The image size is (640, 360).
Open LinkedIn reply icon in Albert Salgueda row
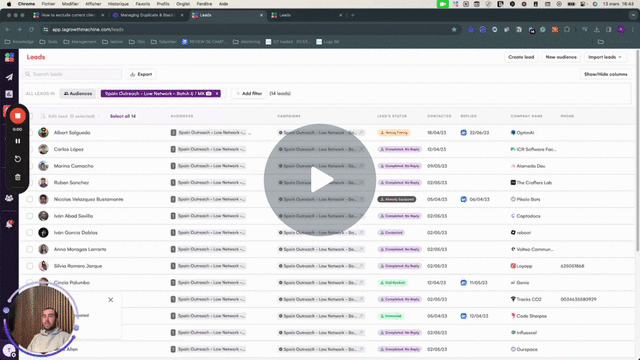click(x=463, y=133)
